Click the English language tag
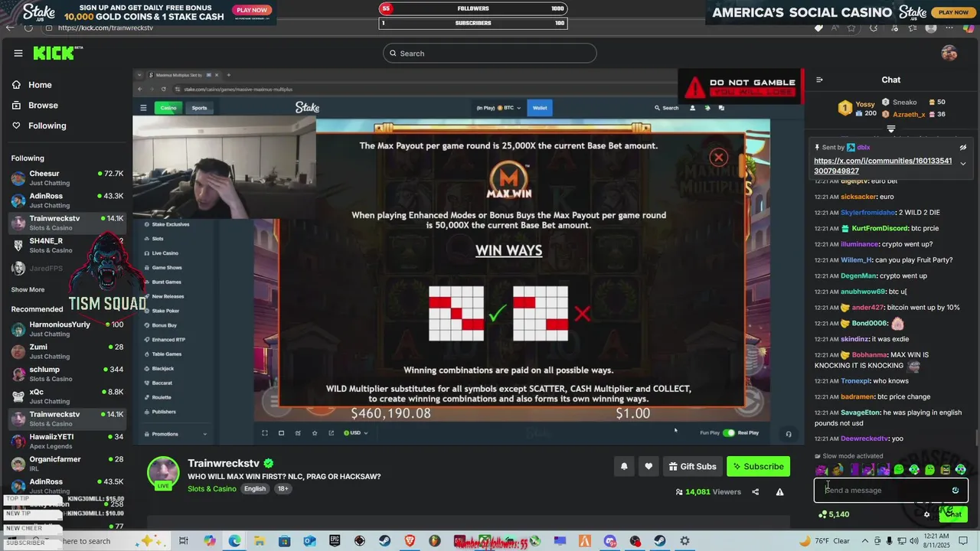980x551 pixels. [x=255, y=489]
